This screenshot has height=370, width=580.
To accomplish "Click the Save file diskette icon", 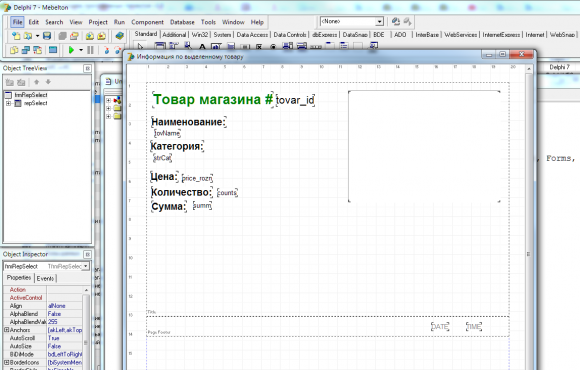I will pyautogui.click(x=47, y=36).
